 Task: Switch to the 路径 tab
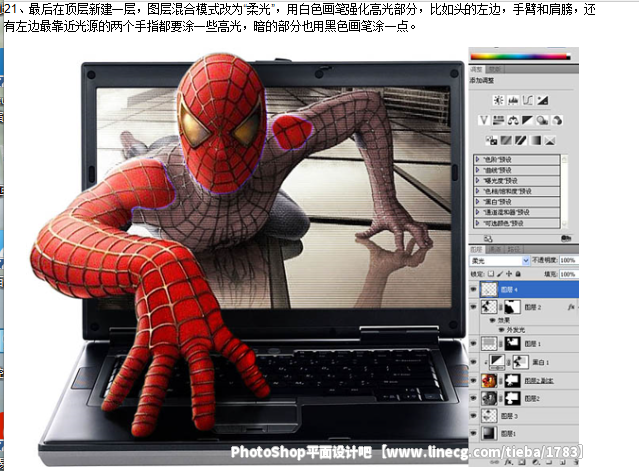(x=514, y=249)
